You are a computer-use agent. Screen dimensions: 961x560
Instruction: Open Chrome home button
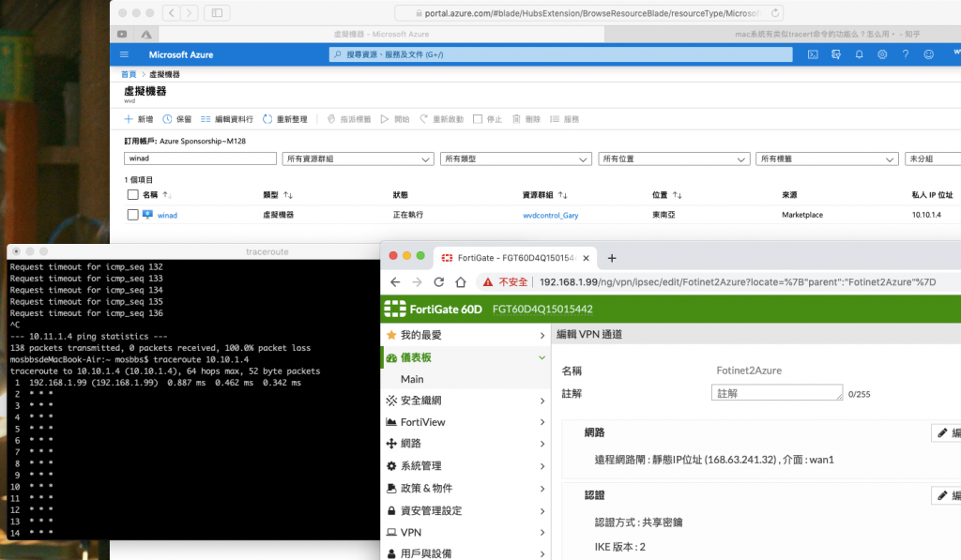(461, 281)
